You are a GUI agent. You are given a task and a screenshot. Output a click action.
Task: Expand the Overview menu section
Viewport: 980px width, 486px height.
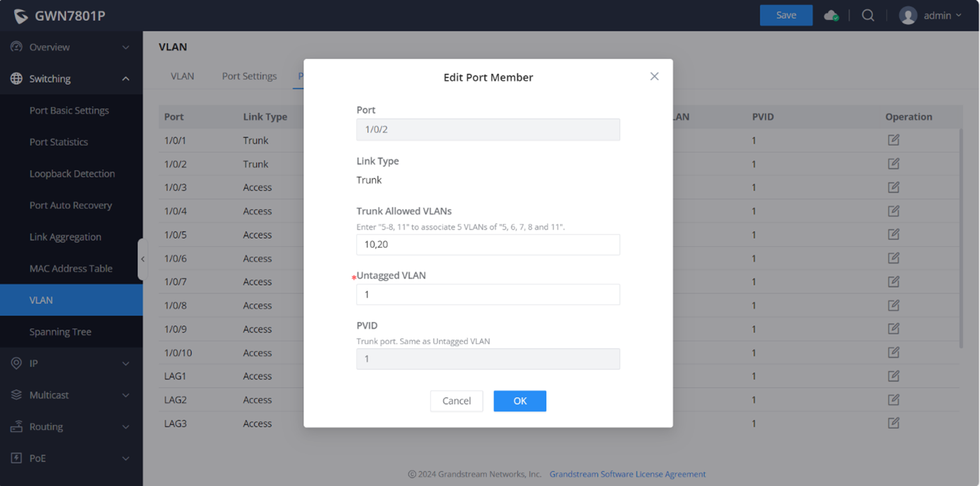(x=70, y=47)
